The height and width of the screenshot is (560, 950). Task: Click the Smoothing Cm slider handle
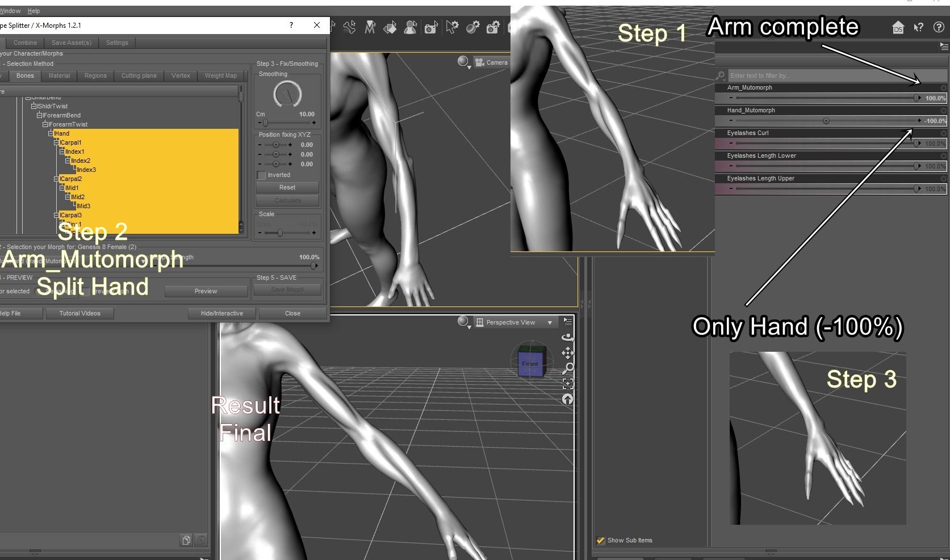265,123
